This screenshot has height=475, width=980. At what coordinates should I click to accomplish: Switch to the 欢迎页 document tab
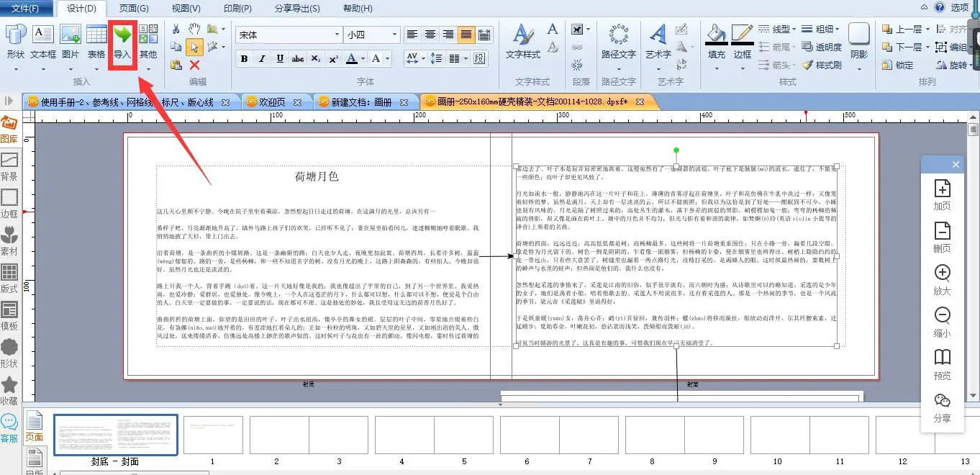click(x=271, y=102)
